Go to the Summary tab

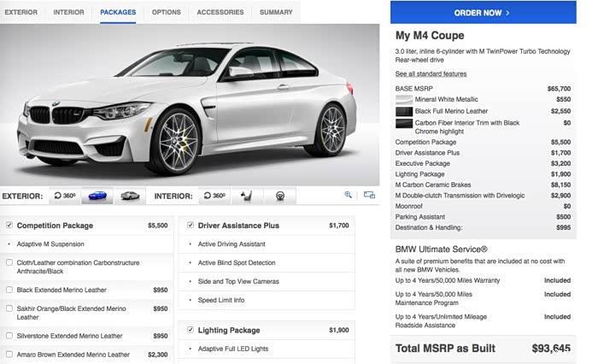click(x=276, y=12)
